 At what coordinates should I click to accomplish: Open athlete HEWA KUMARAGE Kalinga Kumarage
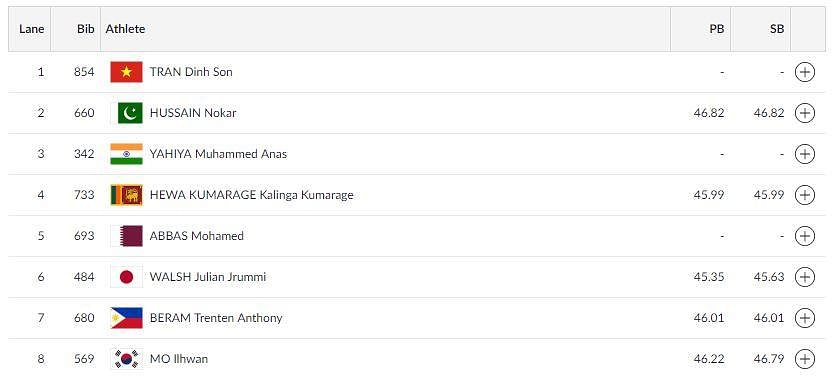251,195
